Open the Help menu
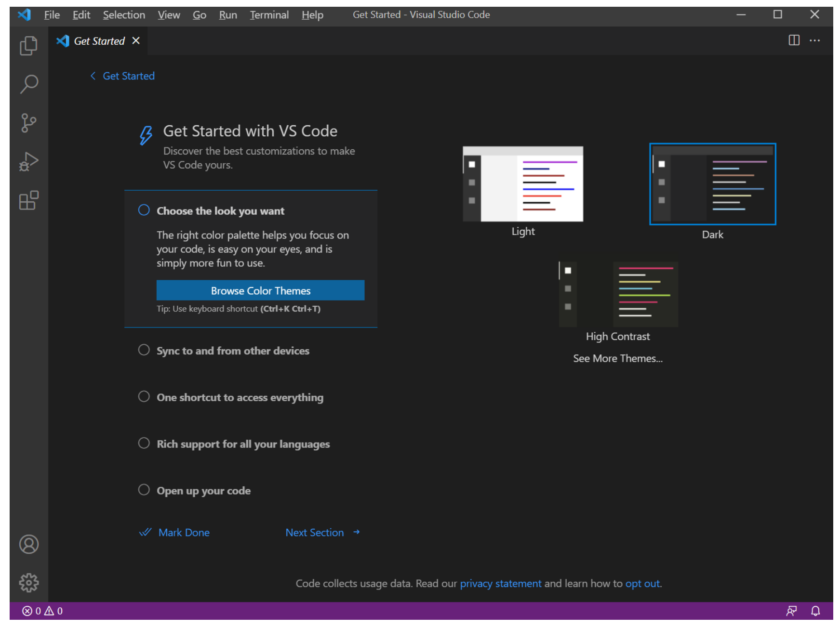This screenshot has height=627, width=840. pyautogui.click(x=312, y=15)
